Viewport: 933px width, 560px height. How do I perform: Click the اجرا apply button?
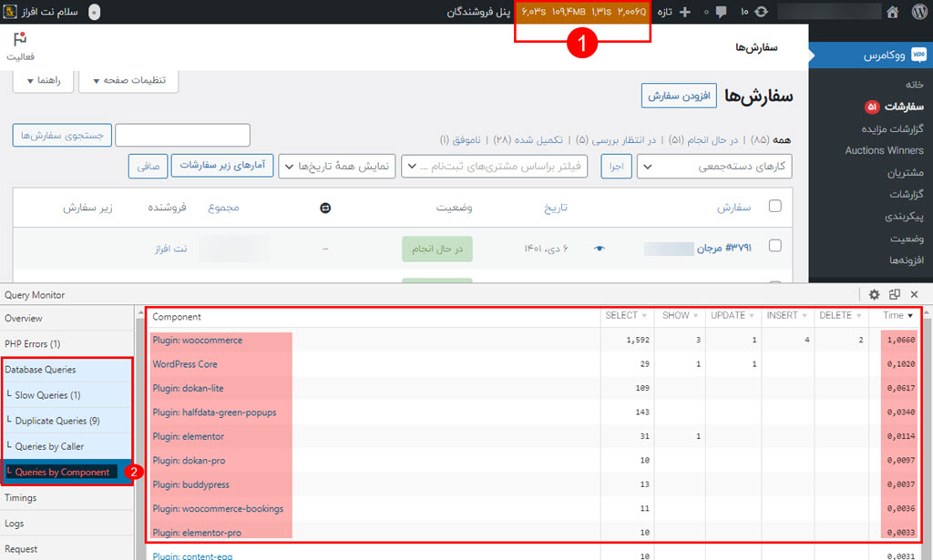(617, 167)
